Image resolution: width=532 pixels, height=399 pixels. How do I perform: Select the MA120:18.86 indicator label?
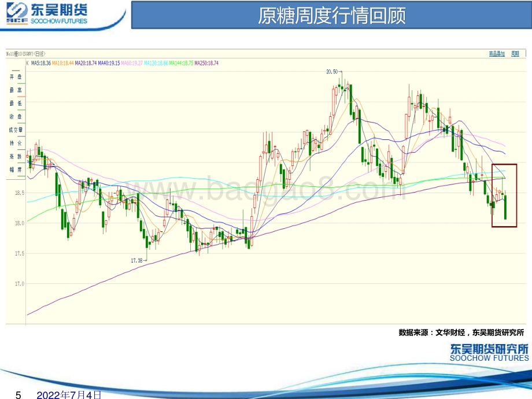(156, 63)
